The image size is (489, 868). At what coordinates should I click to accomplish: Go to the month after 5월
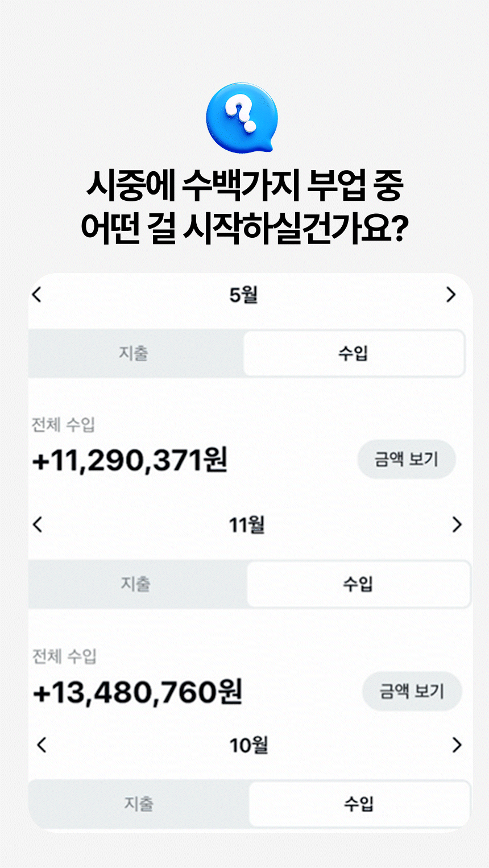451,295
